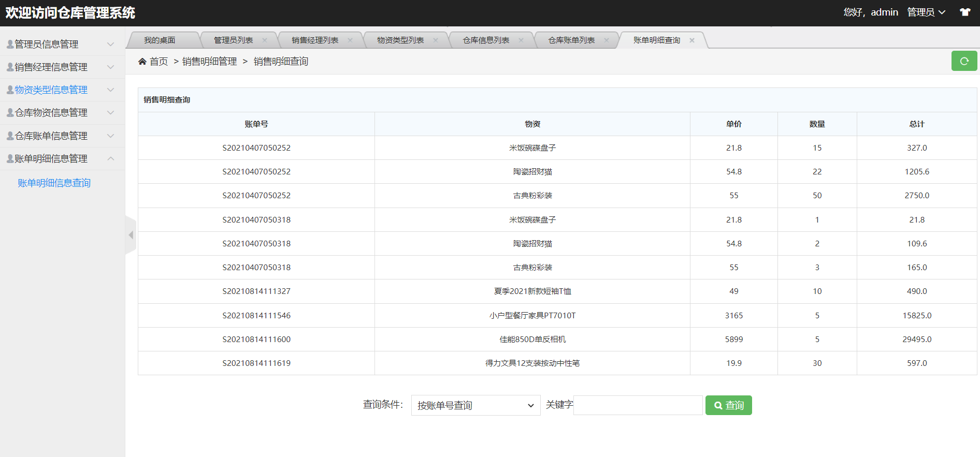
Task: Collapse 账单明细信息管理 sidebar menu
Action: [62, 159]
